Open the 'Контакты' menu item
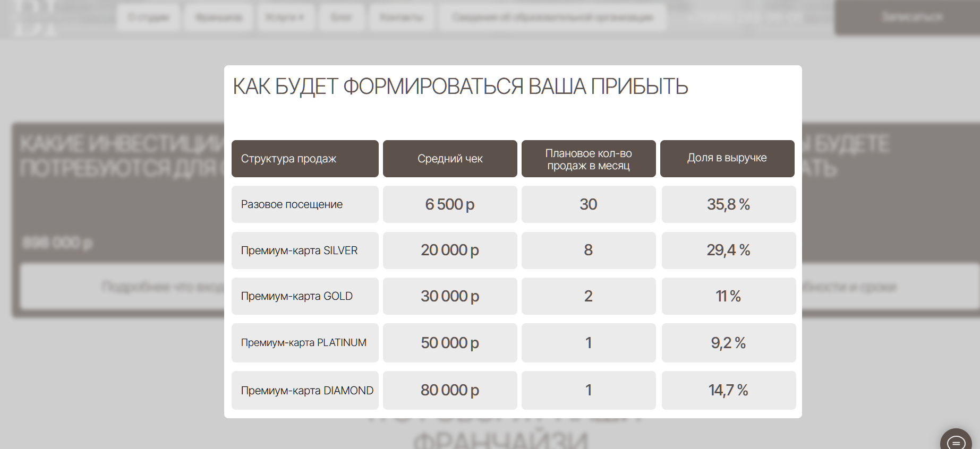Image resolution: width=980 pixels, height=449 pixels. [x=402, y=17]
